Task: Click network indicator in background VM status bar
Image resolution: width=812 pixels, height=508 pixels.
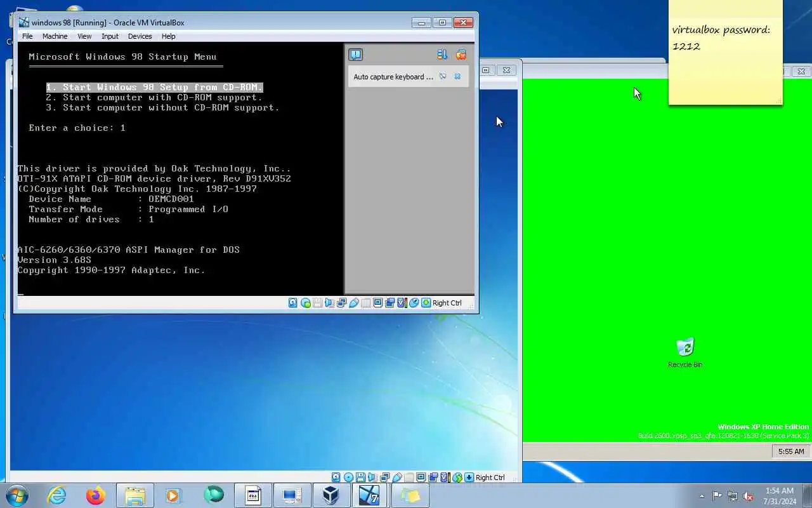Action: [384, 478]
